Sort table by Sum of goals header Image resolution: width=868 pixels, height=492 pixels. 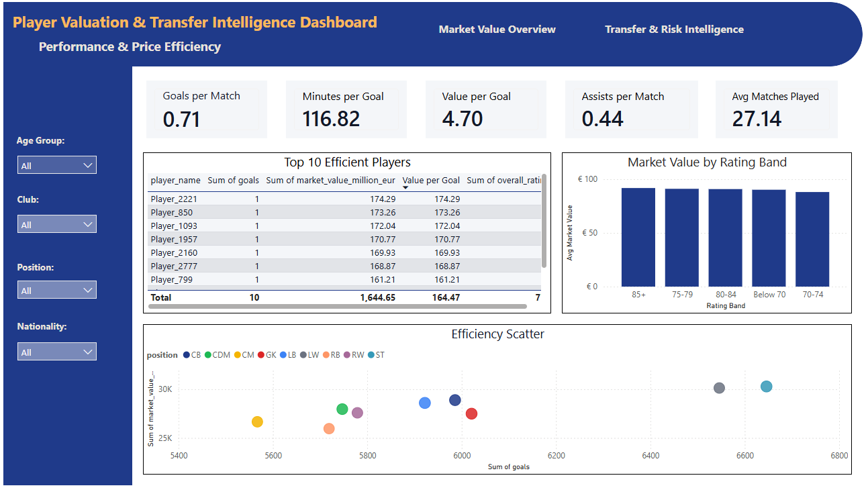233,181
